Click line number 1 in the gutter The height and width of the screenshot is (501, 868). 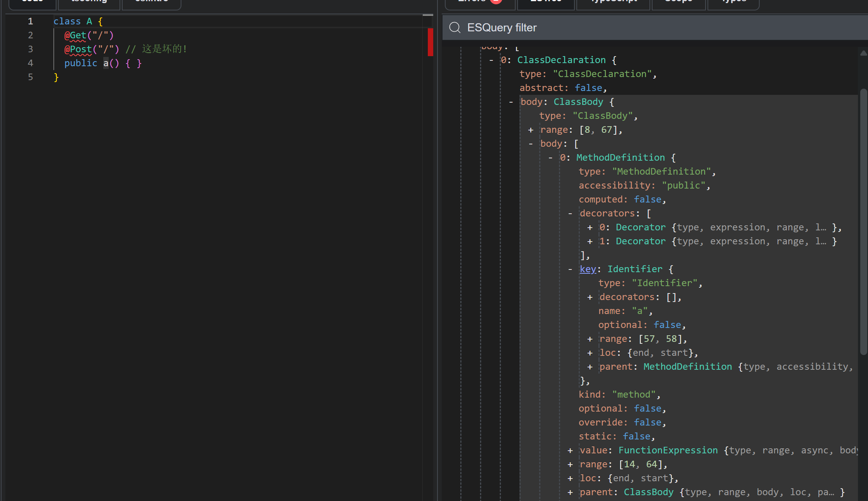click(30, 21)
